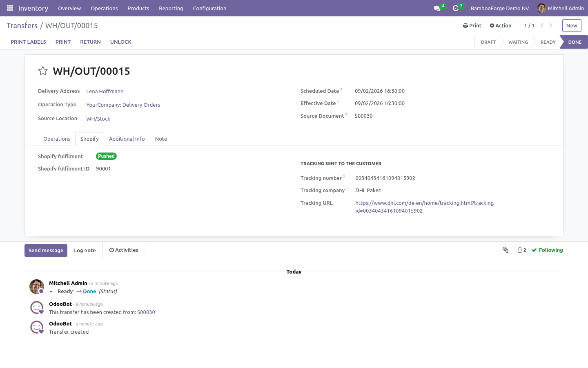Show followers list icon with count 2
The width and height of the screenshot is (588, 368).
tap(522, 250)
